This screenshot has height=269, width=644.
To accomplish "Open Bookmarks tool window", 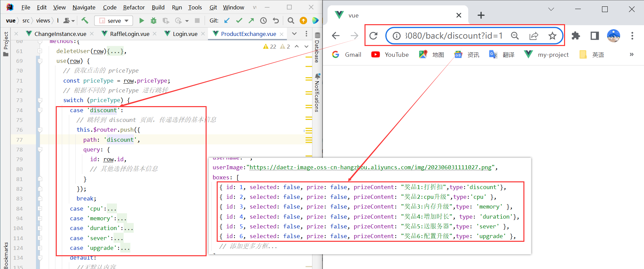I will (x=6, y=255).
